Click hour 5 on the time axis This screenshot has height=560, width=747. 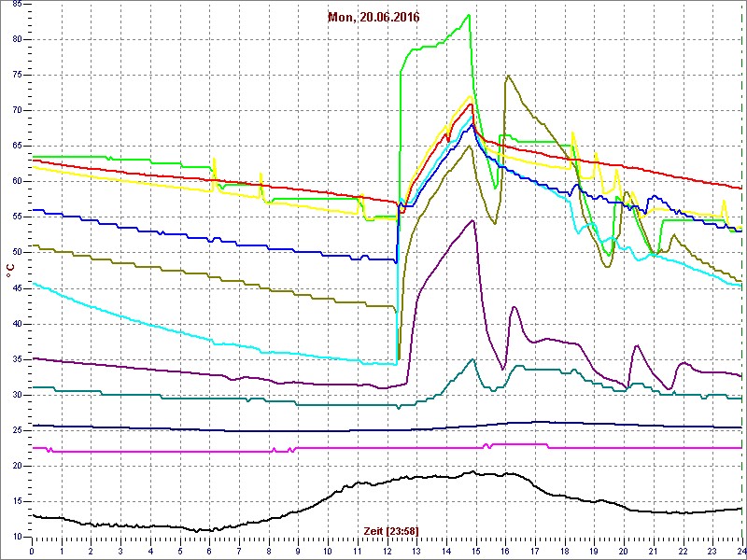180,551
